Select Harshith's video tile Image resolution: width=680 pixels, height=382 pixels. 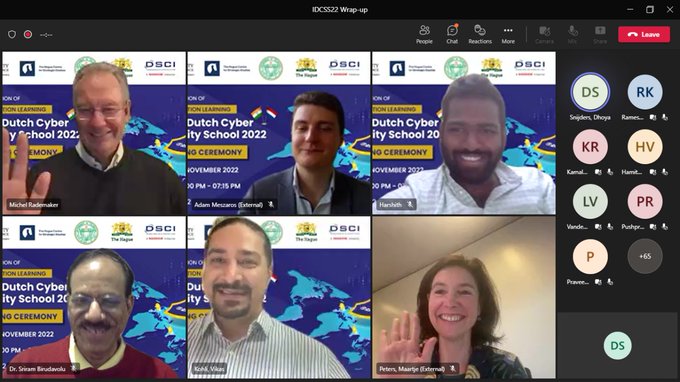point(464,133)
